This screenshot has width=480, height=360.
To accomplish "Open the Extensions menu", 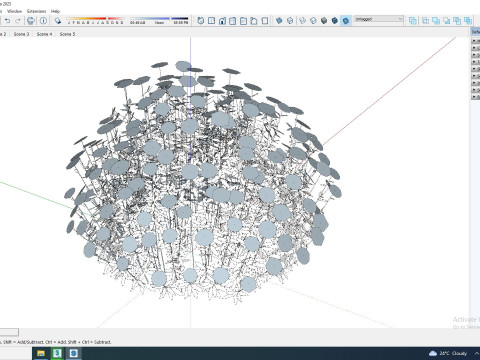I will (36, 11).
